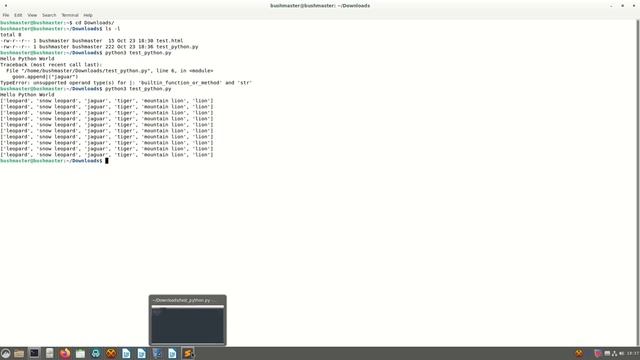Minimize the terminal window

click(x=611, y=6)
